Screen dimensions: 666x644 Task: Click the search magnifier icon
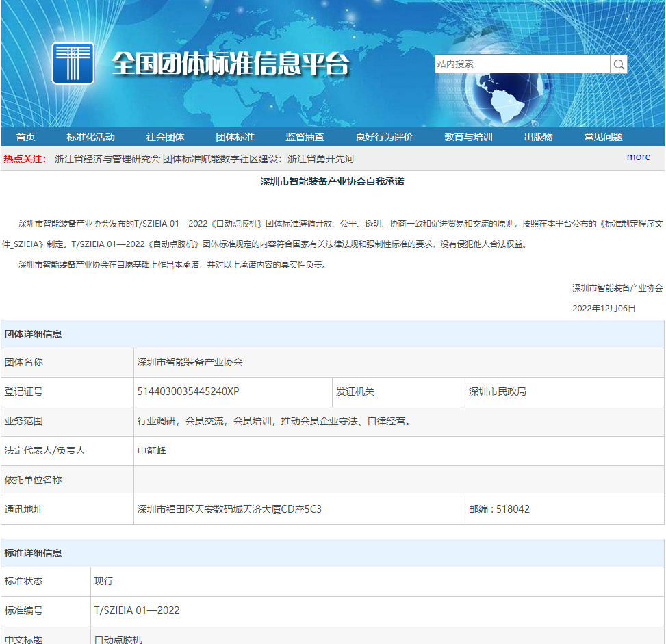click(619, 64)
